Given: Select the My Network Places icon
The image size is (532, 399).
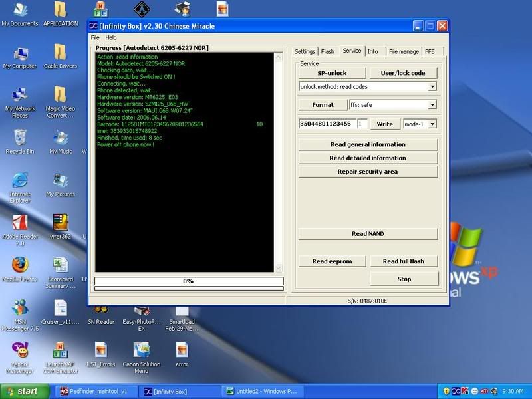Looking at the screenshot, I should tap(20, 103).
